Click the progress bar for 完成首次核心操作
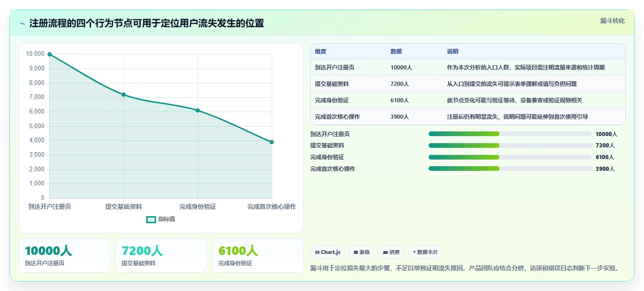 point(510,168)
